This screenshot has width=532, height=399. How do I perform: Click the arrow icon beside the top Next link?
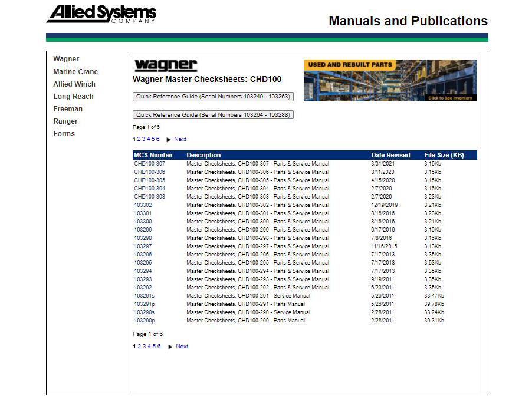point(169,139)
